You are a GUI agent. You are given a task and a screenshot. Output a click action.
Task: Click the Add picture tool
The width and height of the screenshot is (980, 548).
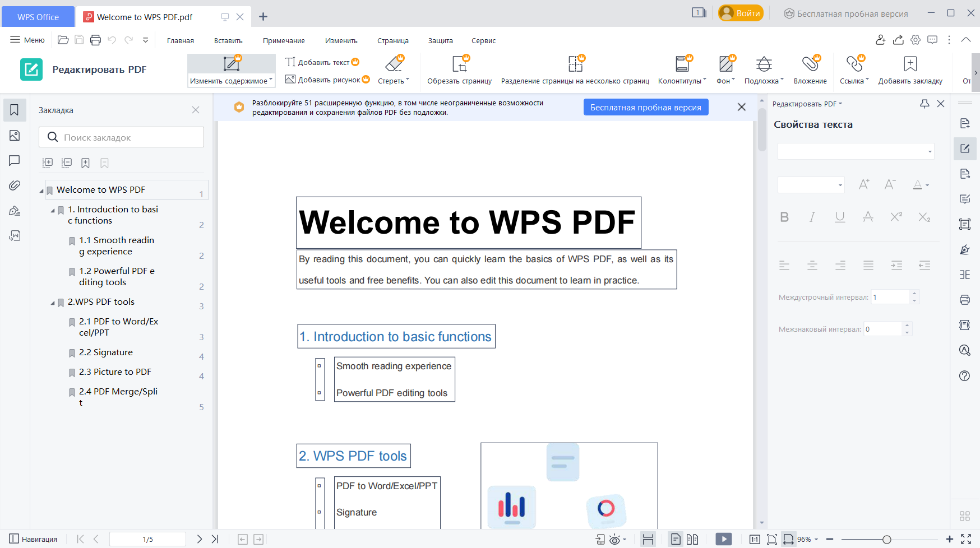[327, 80]
